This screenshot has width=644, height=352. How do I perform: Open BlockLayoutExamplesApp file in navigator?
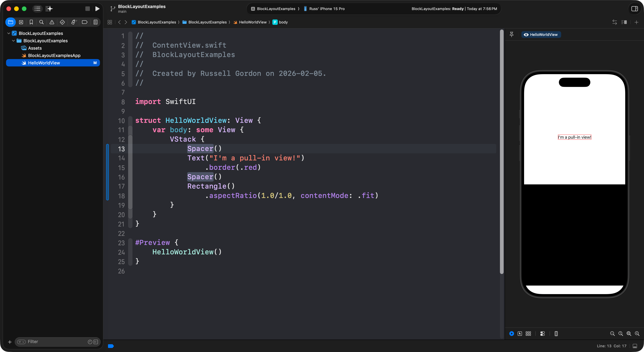pos(54,56)
